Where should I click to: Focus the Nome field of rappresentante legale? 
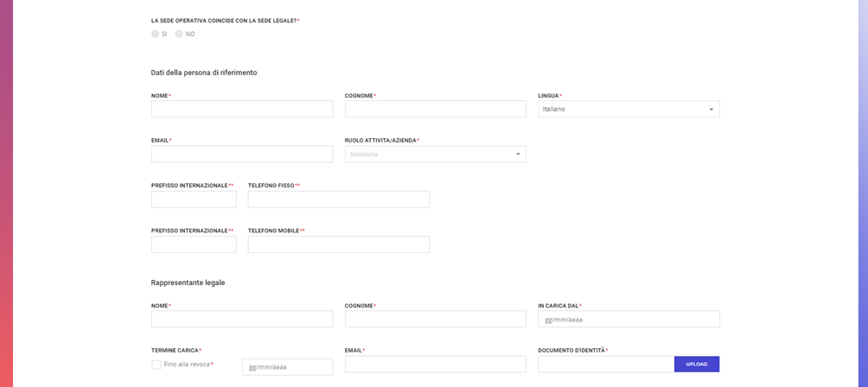point(242,319)
